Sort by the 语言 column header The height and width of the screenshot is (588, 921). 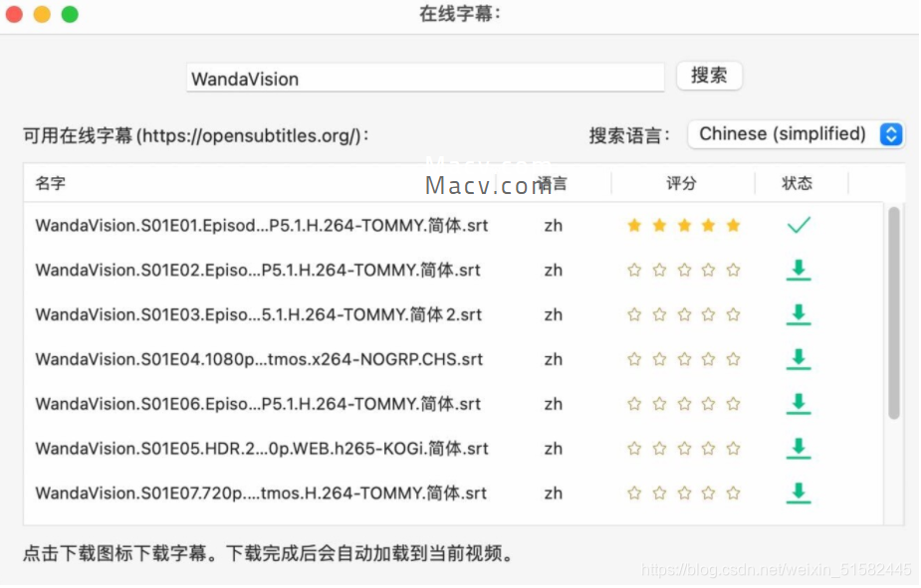(553, 184)
